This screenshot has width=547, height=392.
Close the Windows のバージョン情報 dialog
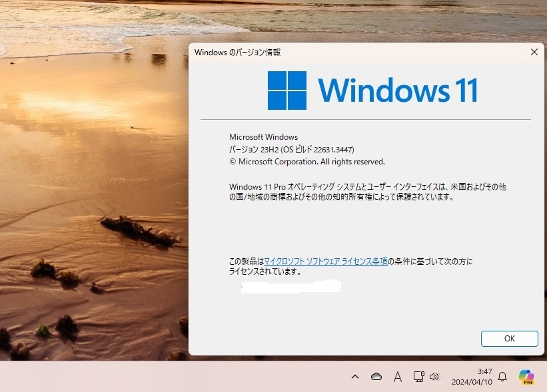point(534,52)
